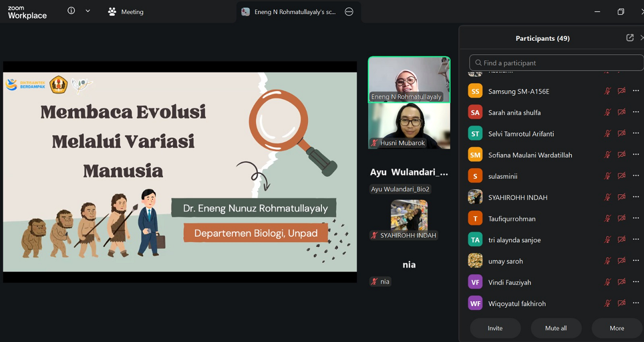644x342 pixels.
Task: Select Eneng N Rohmatullayaly's video tile
Action: click(409, 79)
